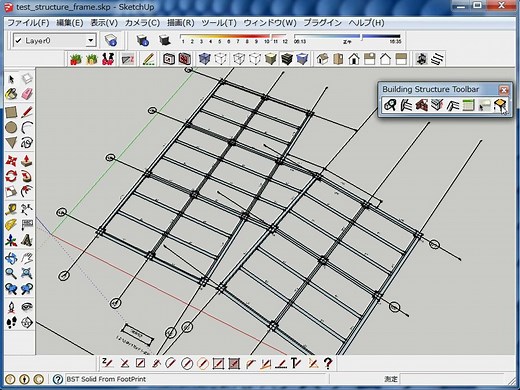The height and width of the screenshot is (390, 520).
Task: Activate the Walk footprints tool
Action: 11,322
